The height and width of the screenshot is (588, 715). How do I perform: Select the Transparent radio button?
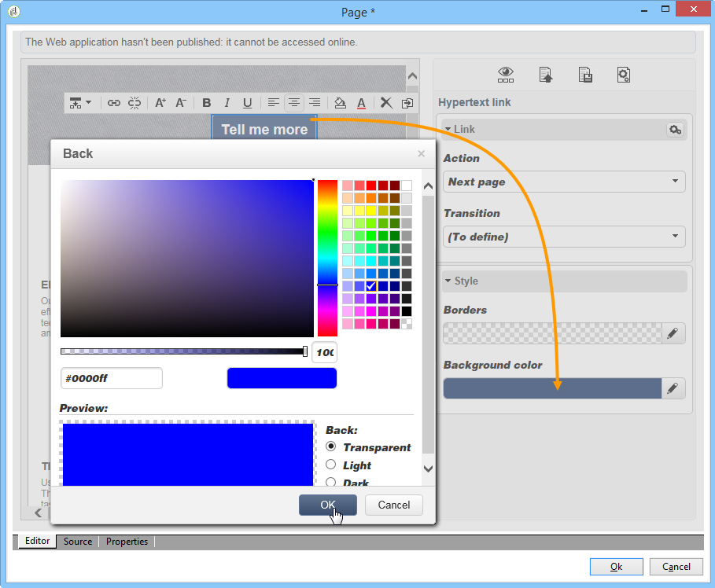click(331, 447)
